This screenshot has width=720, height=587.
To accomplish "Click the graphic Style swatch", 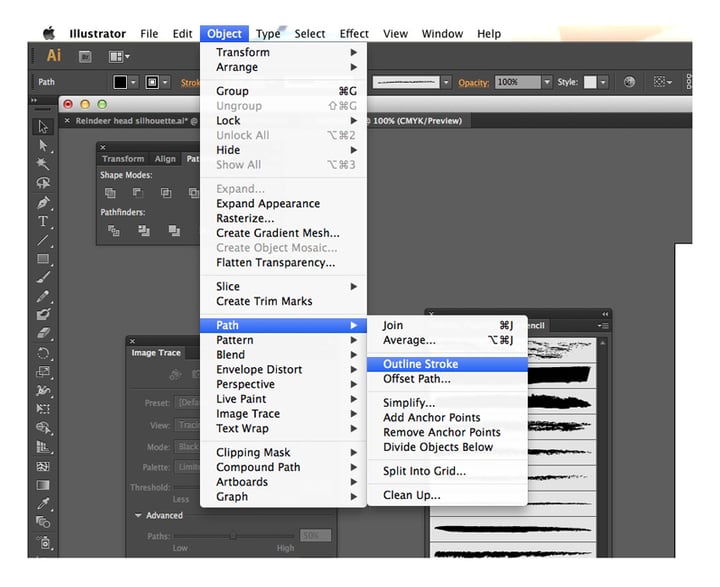I will [x=590, y=82].
